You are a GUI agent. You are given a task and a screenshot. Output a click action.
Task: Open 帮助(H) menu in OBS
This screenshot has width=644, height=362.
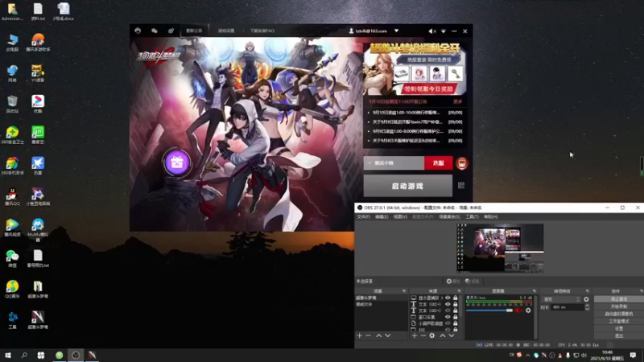tap(491, 216)
